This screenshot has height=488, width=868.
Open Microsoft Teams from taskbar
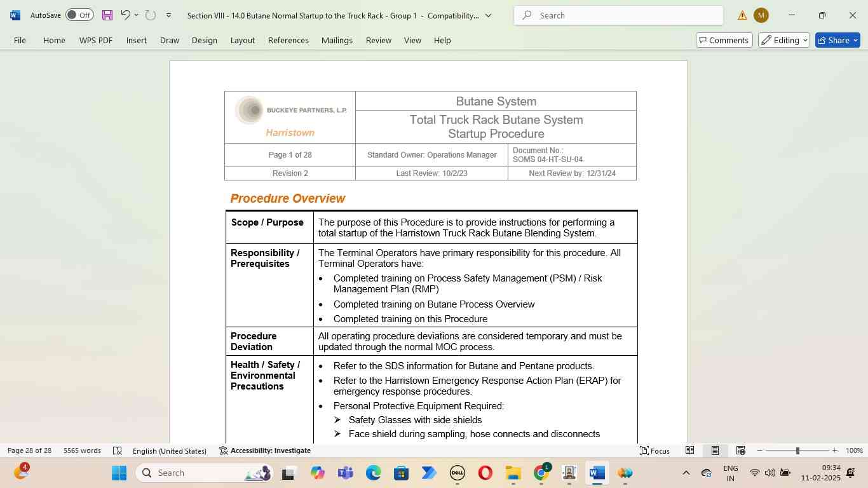[345, 473]
